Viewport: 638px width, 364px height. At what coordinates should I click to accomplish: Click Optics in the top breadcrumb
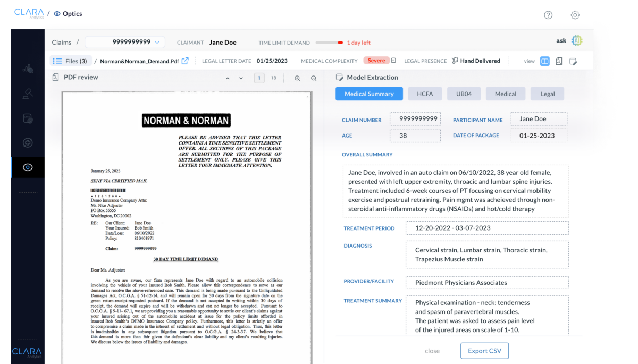tap(72, 14)
